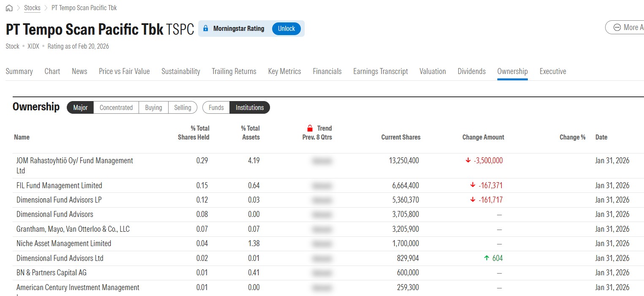Image resolution: width=644 pixels, height=296 pixels.
Task: Select the Concentrated ownership filter
Action: click(x=116, y=107)
